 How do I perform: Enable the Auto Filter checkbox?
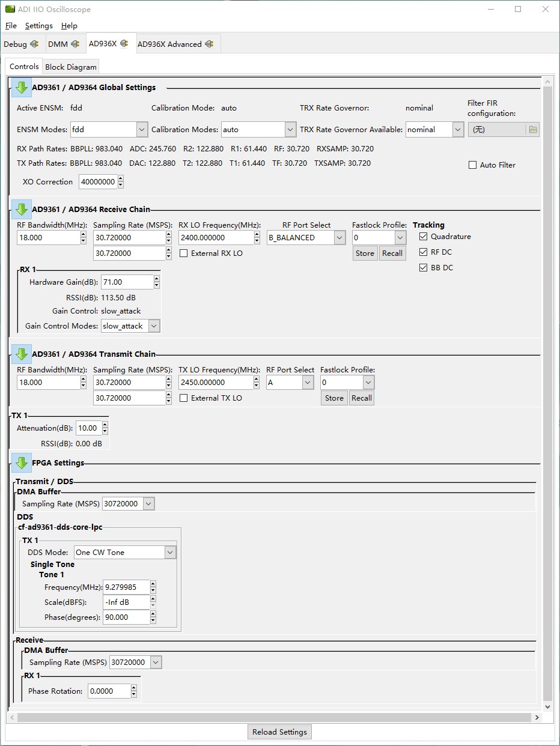(473, 165)
